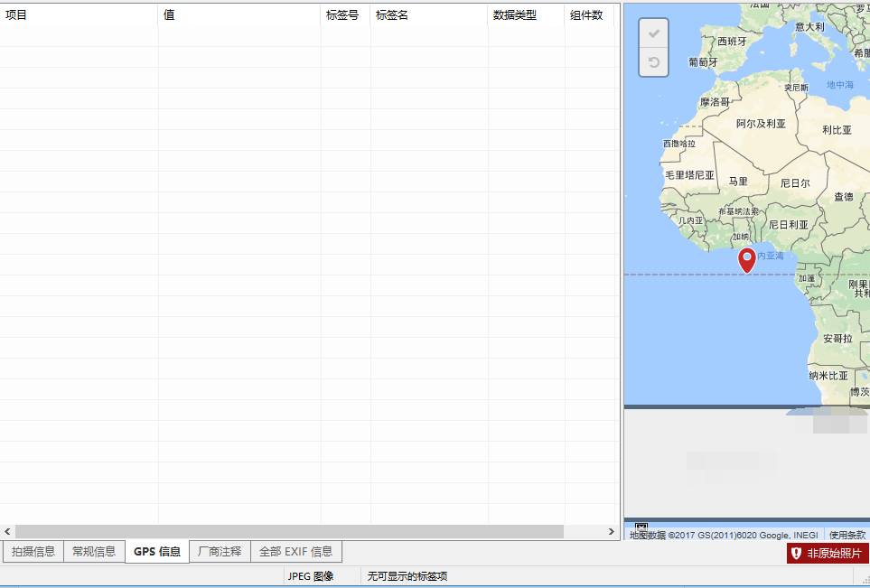Image resolution: width=870 pixels, height=588 pixels.
Task: Click the small map icon near the attribution bar
Action: (x=641, y=527)
